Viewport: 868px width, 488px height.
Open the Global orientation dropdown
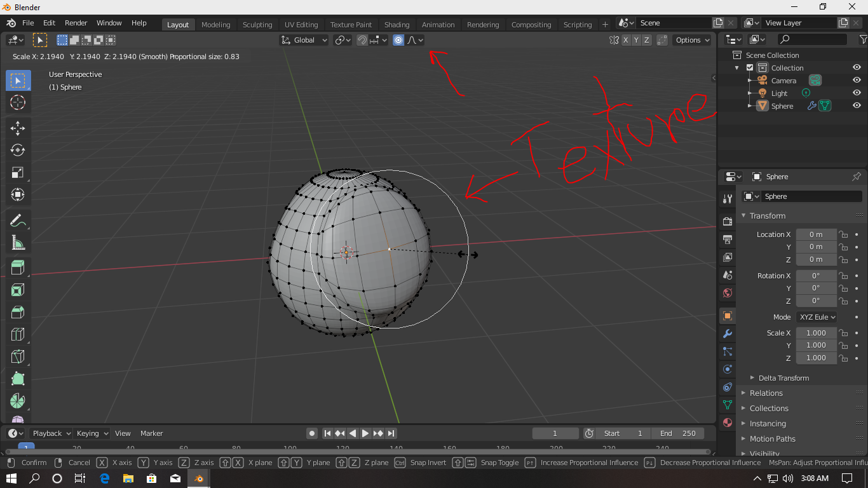pos(304,40)
